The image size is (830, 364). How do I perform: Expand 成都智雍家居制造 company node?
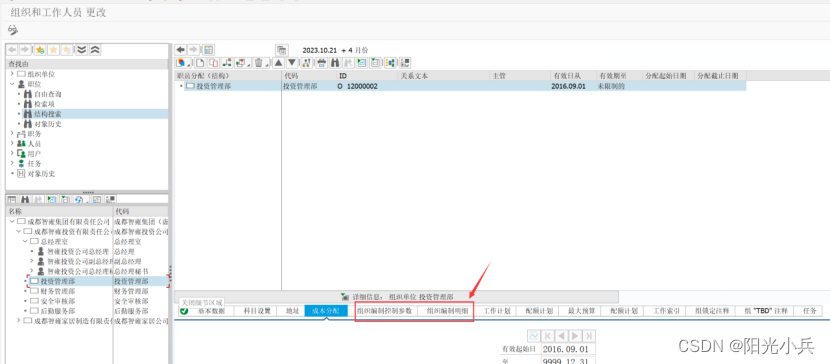point(19,321)
